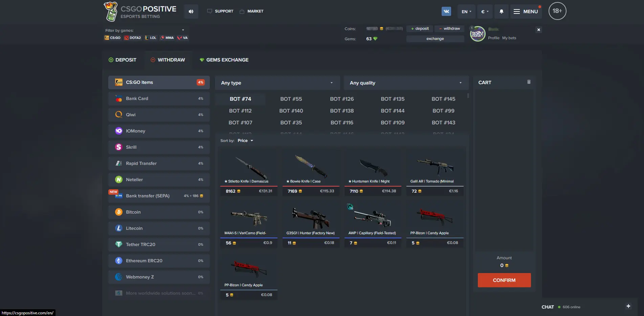The height and width of the screenshot is (316, 644).
Task: Switch to the GEMS EXCHANGE tab
Action: point(224,60)
